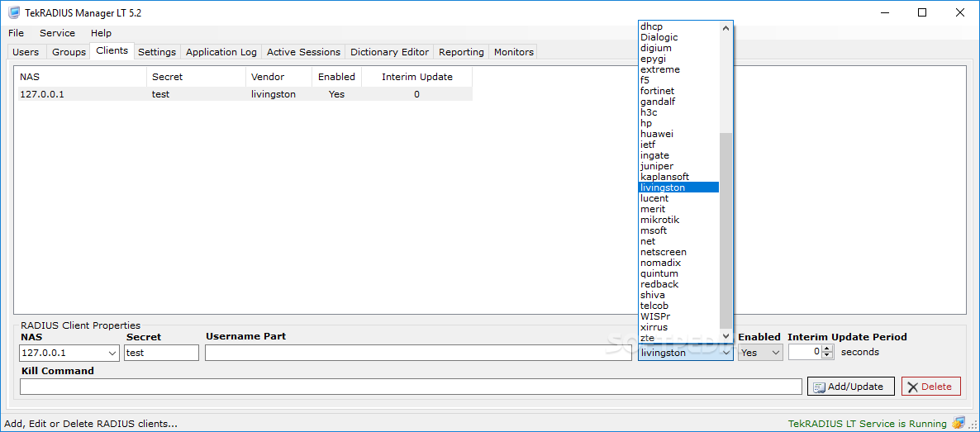Select xirrus in the vendor list
Image resolution: width=980 pixels, height=432 pixels.
coord(678,327)
